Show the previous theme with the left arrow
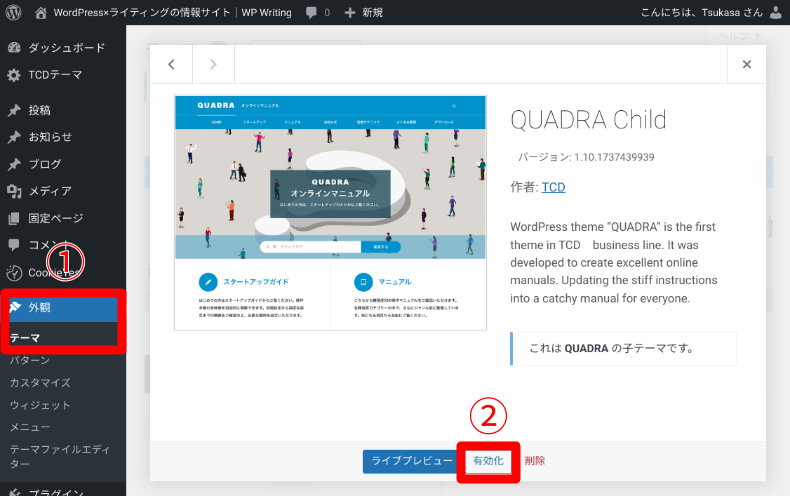790x496 pixels. [x=171, y=64]
